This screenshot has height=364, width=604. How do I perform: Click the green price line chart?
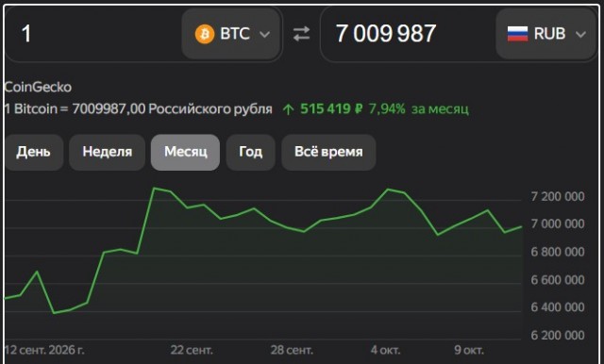click(x=263, y=250)
